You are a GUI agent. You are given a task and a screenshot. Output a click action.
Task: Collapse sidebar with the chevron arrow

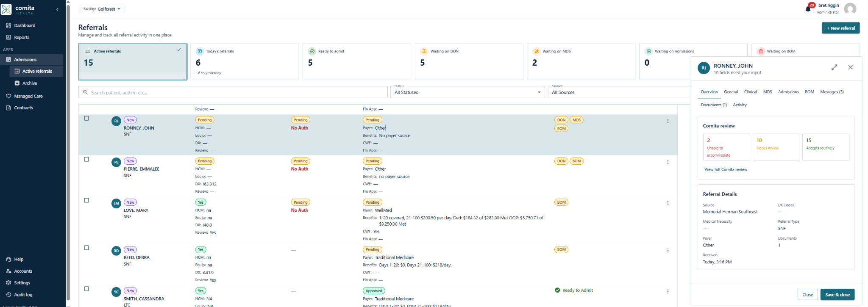point(57,9)
